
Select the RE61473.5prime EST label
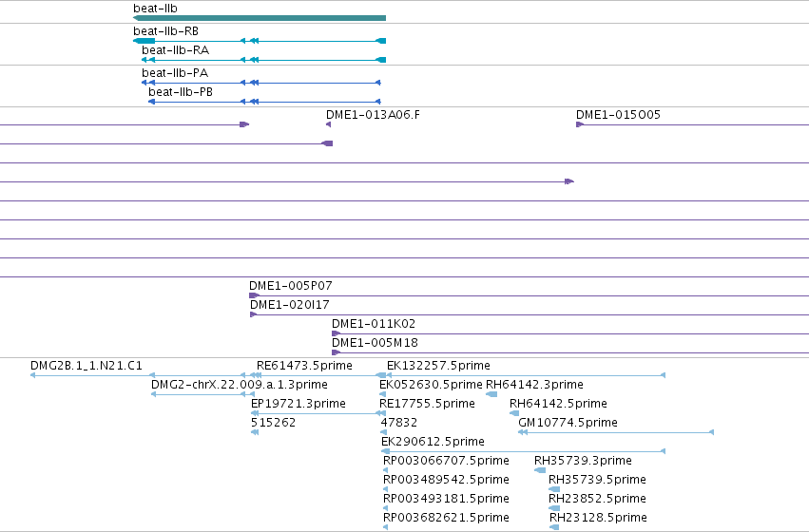(x=304, y=366)
